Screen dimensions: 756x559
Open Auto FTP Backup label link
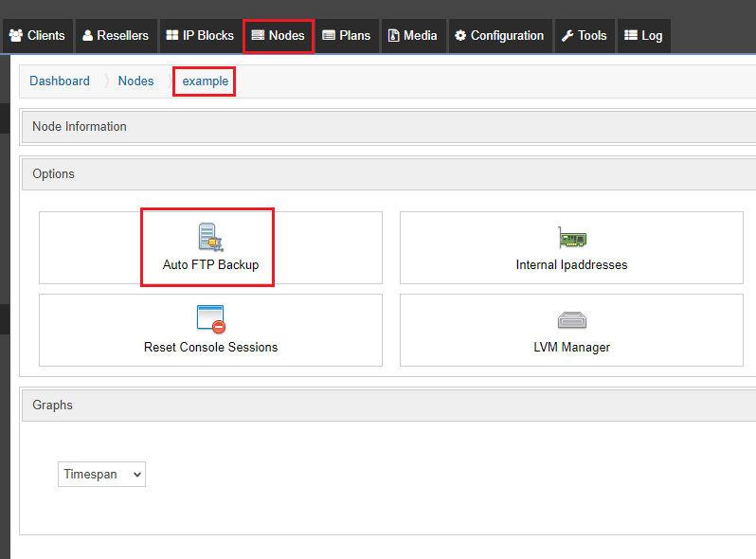pyautogui.click(x=210, y=264)
